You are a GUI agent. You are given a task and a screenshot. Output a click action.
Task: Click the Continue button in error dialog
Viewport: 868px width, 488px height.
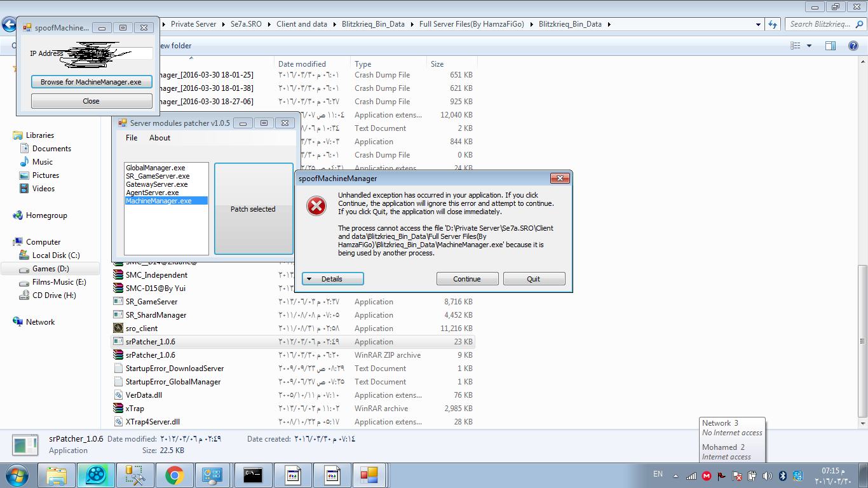(x=467, y=279)
